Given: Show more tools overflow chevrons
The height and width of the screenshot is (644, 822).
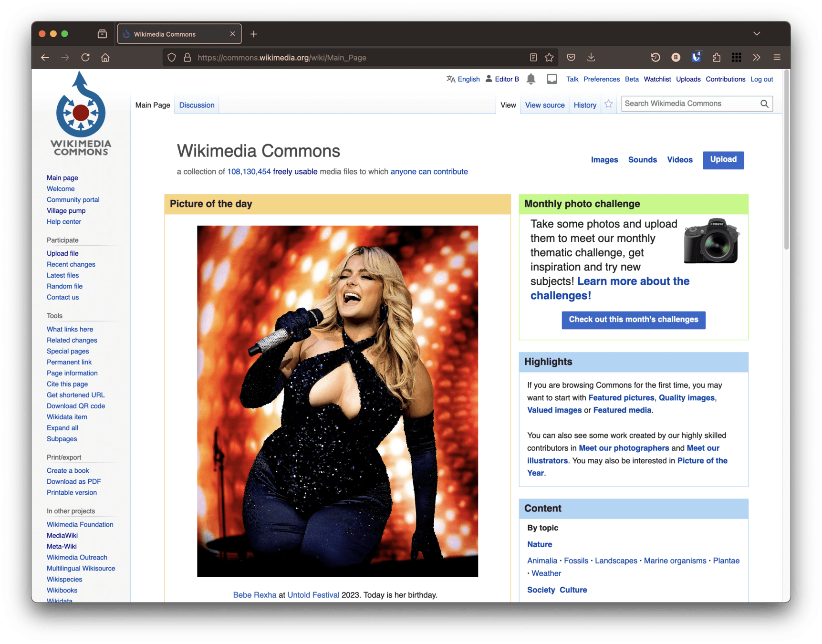Looking at the screenshot, I should click(757, 58).
